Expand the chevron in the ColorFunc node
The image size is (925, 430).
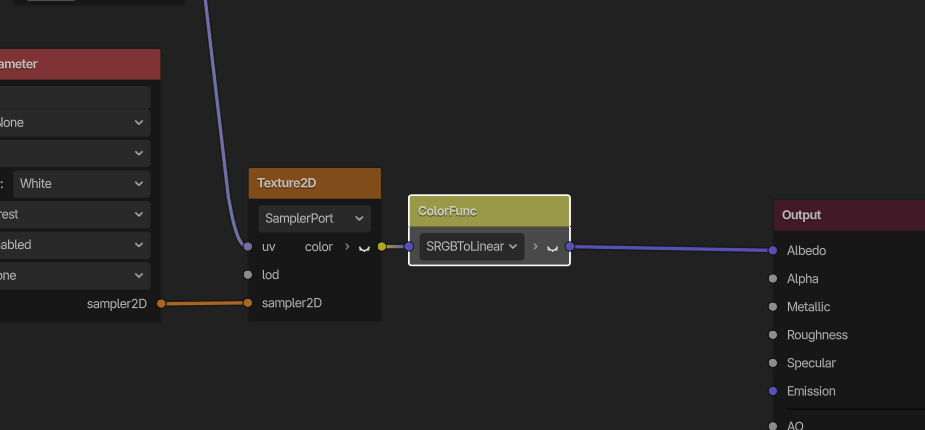pos(535,247)
